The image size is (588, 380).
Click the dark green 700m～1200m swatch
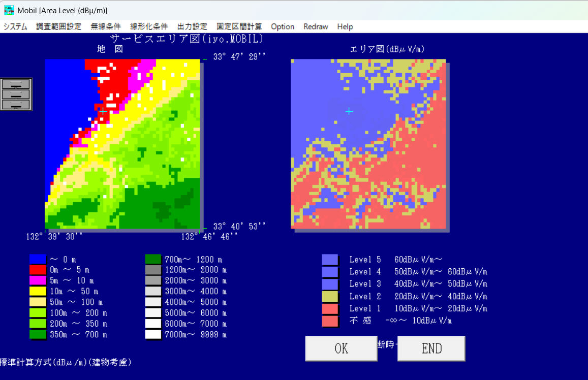pos(153,260)
